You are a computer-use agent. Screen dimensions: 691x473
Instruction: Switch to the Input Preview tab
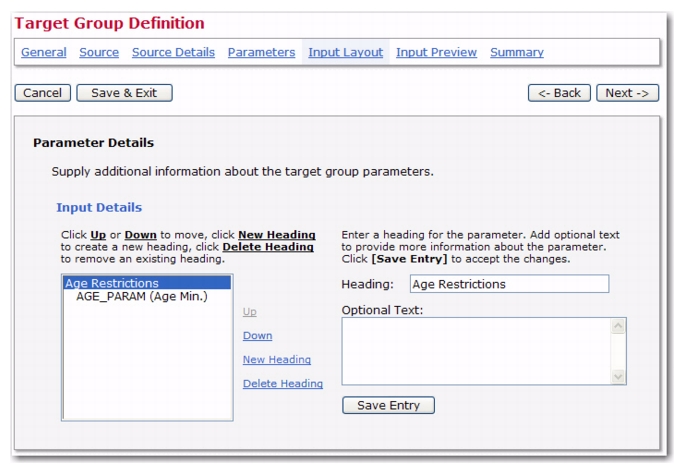click(436, 52)
